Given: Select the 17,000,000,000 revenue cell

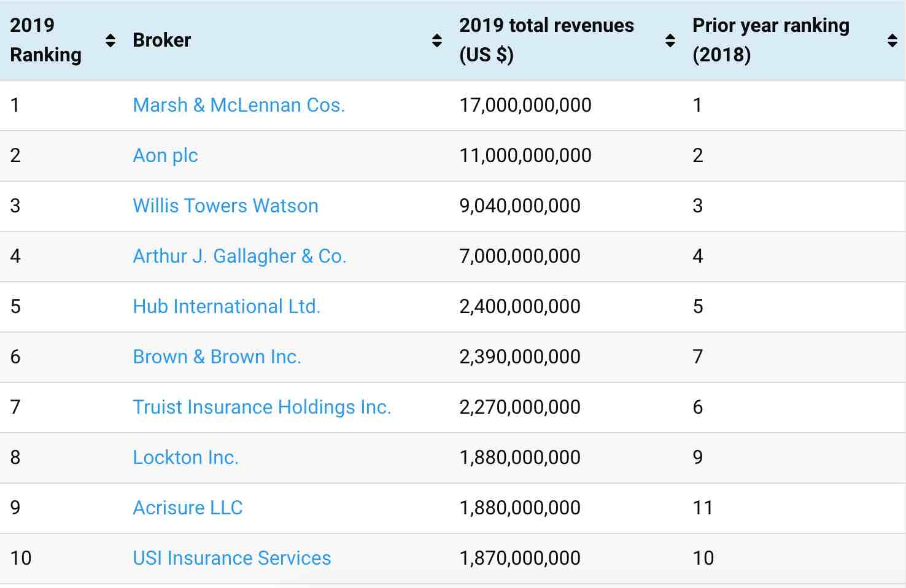Looking at the screenshot, I should [525, 105].
